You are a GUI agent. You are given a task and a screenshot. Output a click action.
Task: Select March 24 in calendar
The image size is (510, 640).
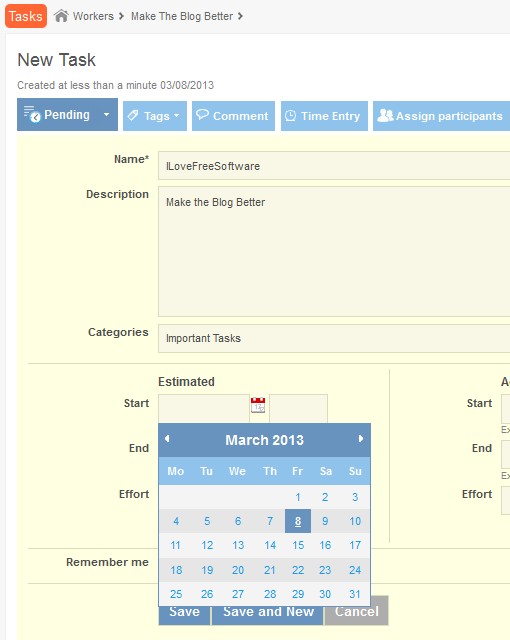(355, 570)
